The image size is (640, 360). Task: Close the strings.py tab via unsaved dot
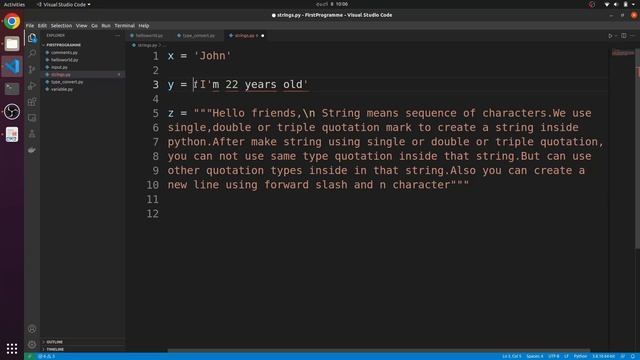tap(262, 36)
